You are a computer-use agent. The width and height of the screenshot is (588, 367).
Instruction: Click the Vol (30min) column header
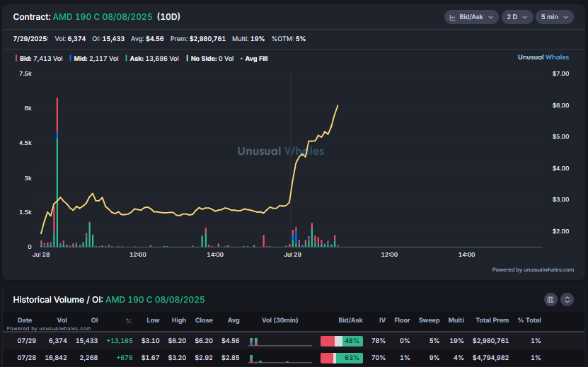pyautogui.click(x=279, y=320)
